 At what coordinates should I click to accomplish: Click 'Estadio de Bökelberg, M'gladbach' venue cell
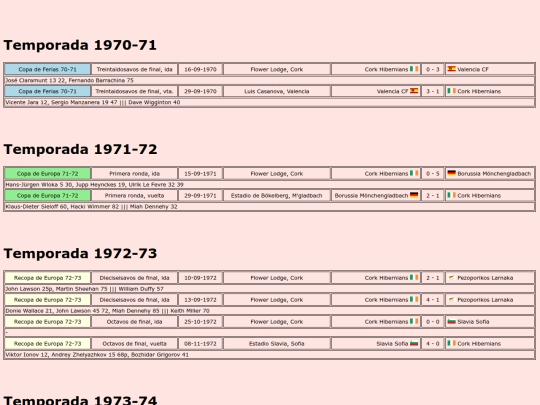pyautogui.click(x=277, y=196)
